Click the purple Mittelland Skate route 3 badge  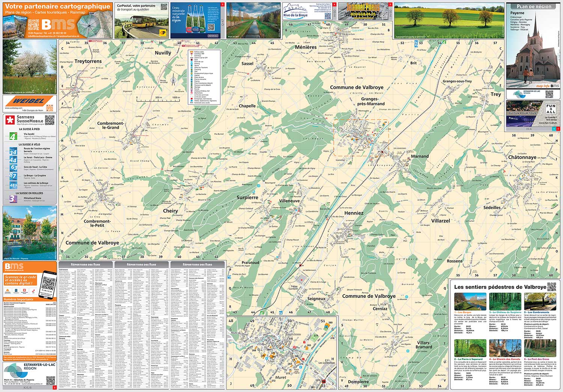coord(13,199)
